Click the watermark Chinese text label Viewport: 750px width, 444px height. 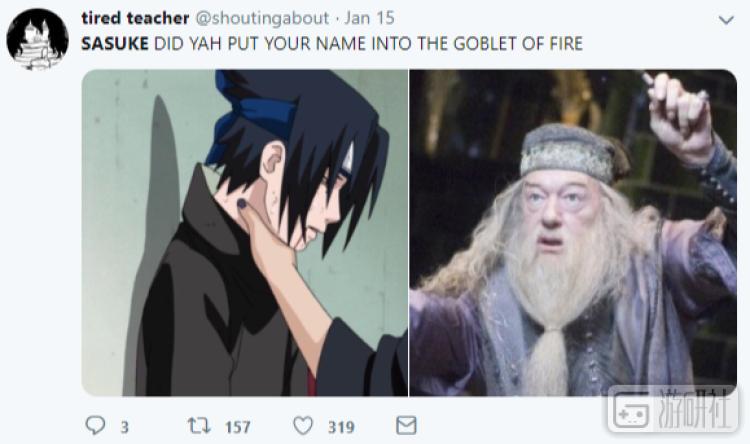(694, 410)
